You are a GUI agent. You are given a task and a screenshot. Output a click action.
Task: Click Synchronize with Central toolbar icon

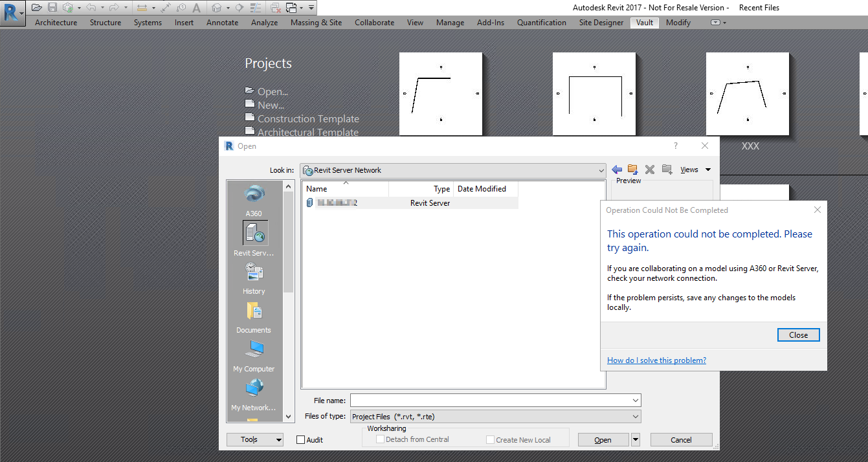click(x=68, y=8)
